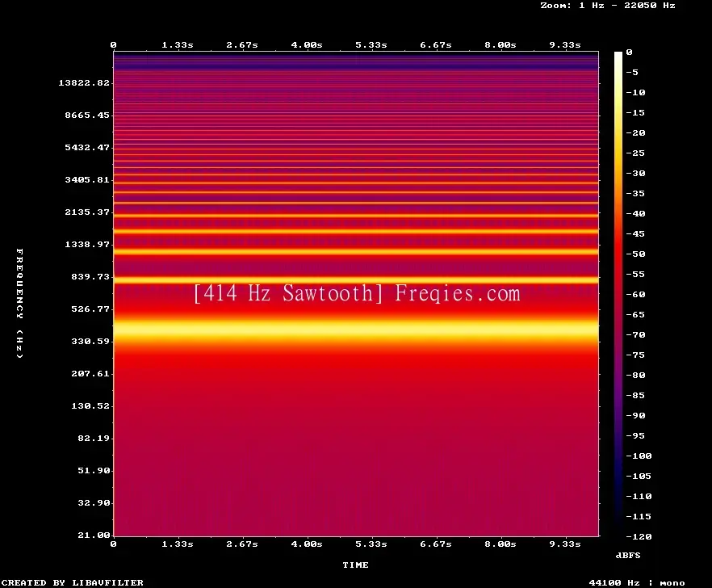Click the -110 dBFS scale label
This screenshot has height=588, width=712.
point(639,496)
